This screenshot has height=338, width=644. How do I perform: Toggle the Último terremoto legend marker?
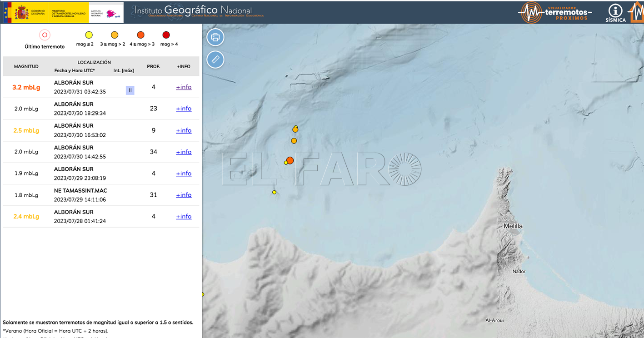coord(45,35)
